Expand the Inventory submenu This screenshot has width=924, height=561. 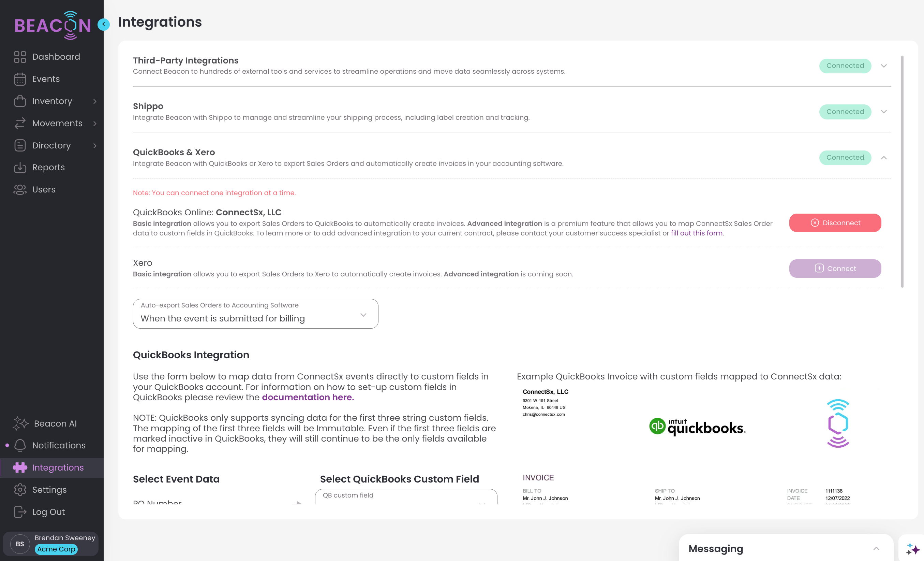(94, 101)
